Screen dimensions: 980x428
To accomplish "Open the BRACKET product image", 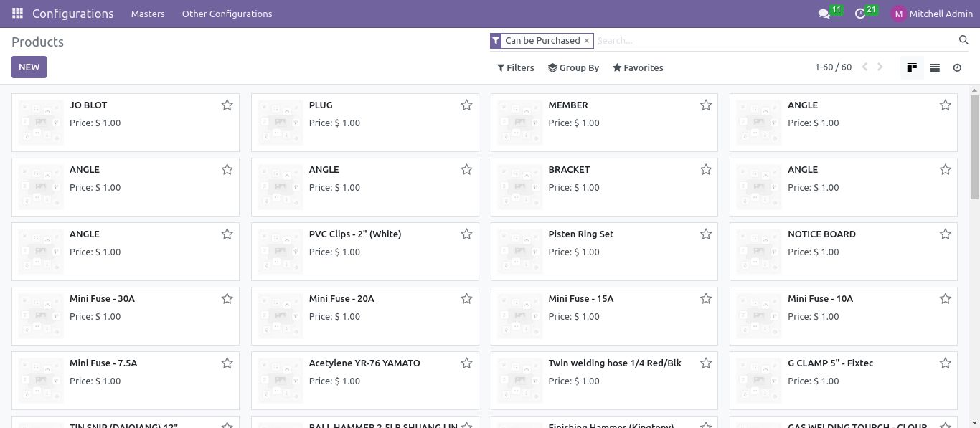I will [520, 187].
